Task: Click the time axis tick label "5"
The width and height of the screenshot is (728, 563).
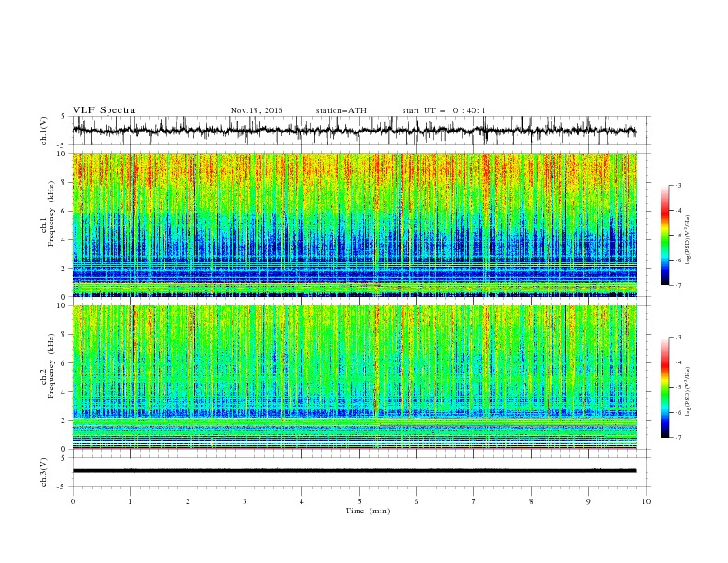Action: tap(359, 501)
